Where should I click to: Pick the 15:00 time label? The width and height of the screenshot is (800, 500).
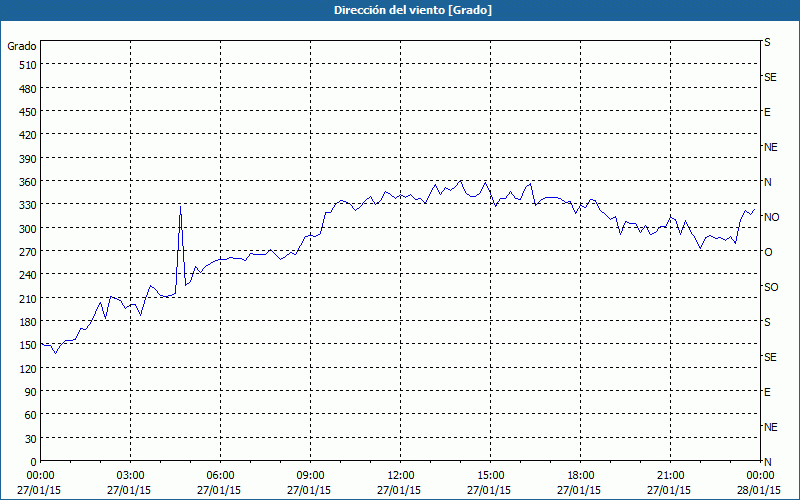(x=490, y=475)
